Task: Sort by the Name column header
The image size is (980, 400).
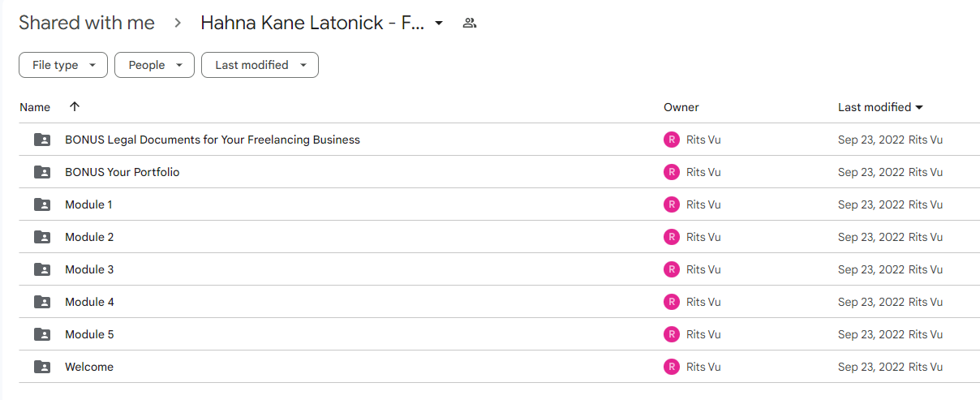Action: tap(35, 107)
